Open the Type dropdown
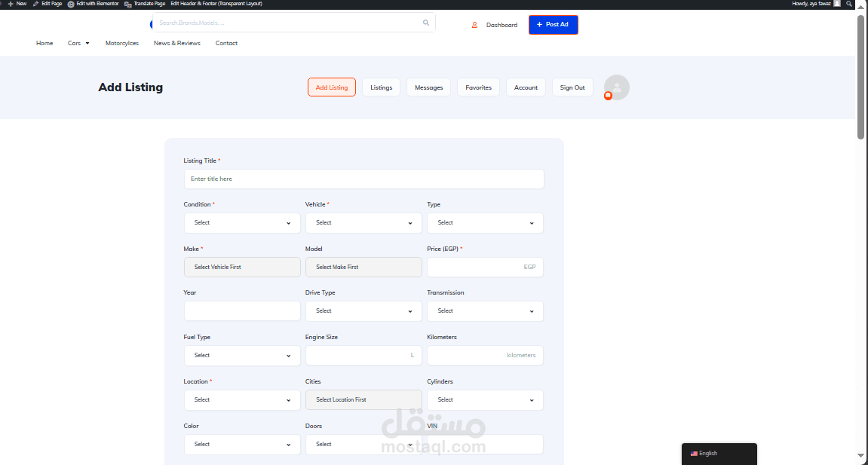The height and width of the screenshot is (465, 868). point(485,223)
